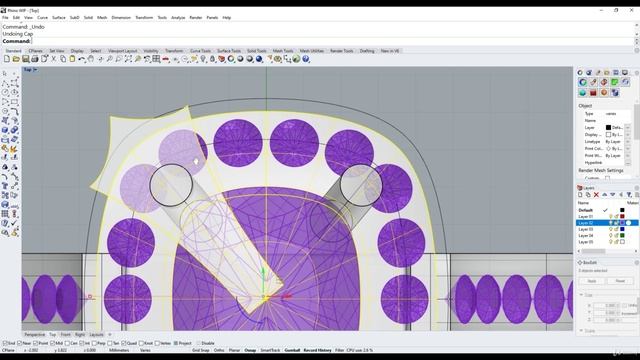Enable the Cen osnap checkbox
Viewport: 640px width, 360px height.
click(67, 343)
